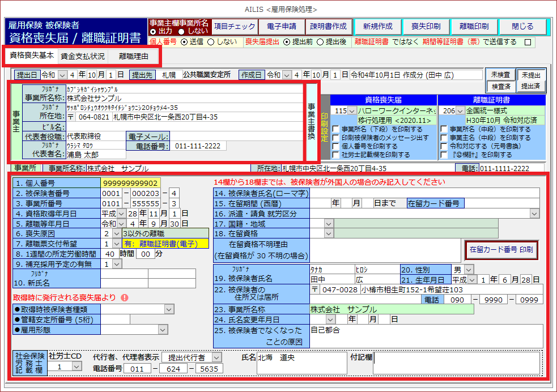Enable 個人番号を印刷する checkbox
Image resolution: width=557 pixels, height=392 pixels.
335,146
